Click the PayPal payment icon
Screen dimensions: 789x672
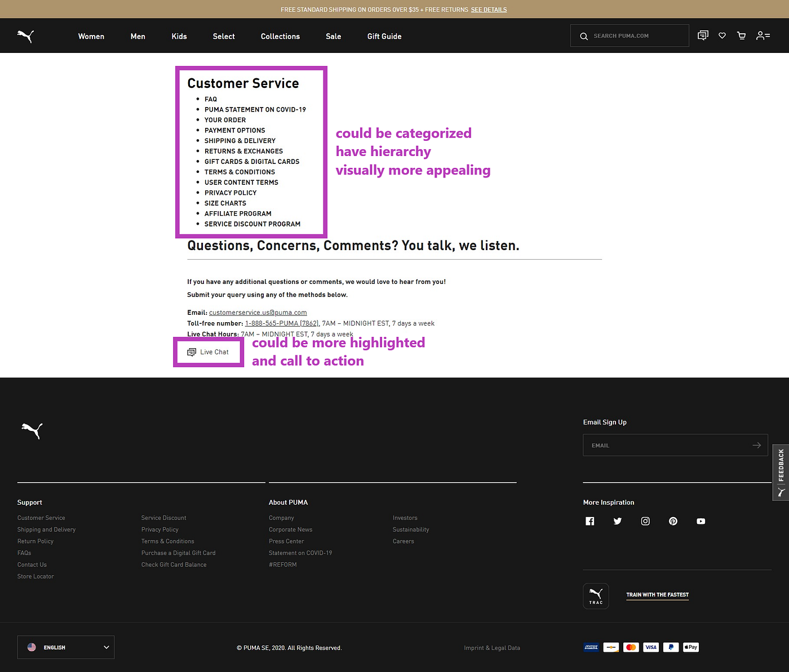[x=671, y=647]
